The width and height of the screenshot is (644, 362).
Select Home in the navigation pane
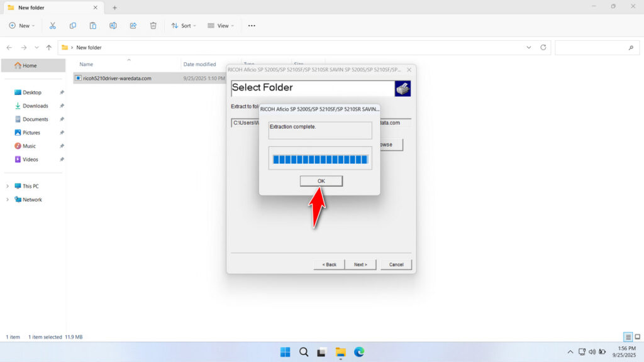[33, 65]
